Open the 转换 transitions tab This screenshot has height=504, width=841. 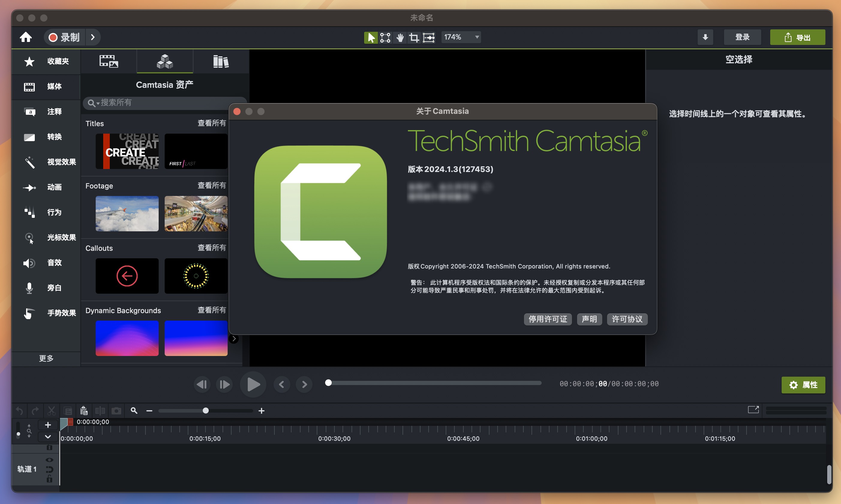point(46,137)
